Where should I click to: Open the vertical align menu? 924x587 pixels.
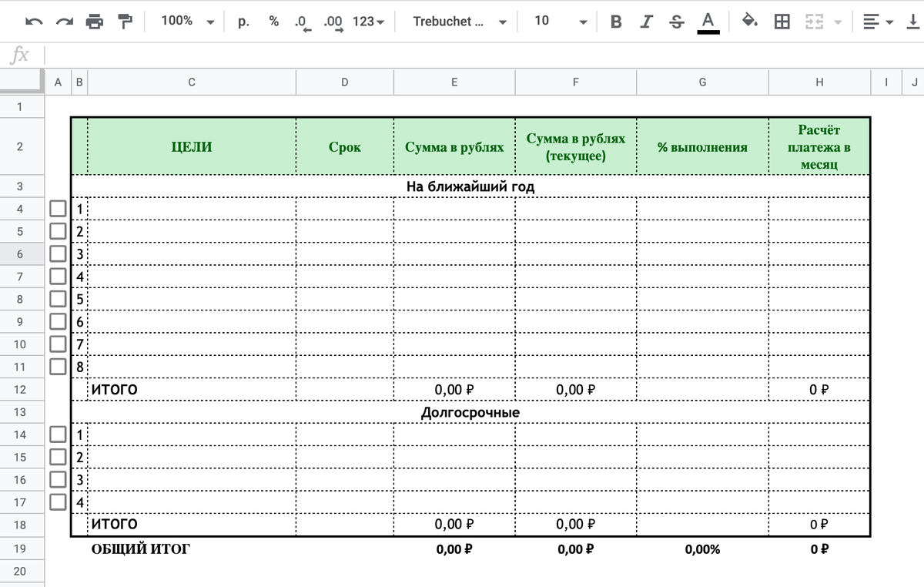coord(913,22)
